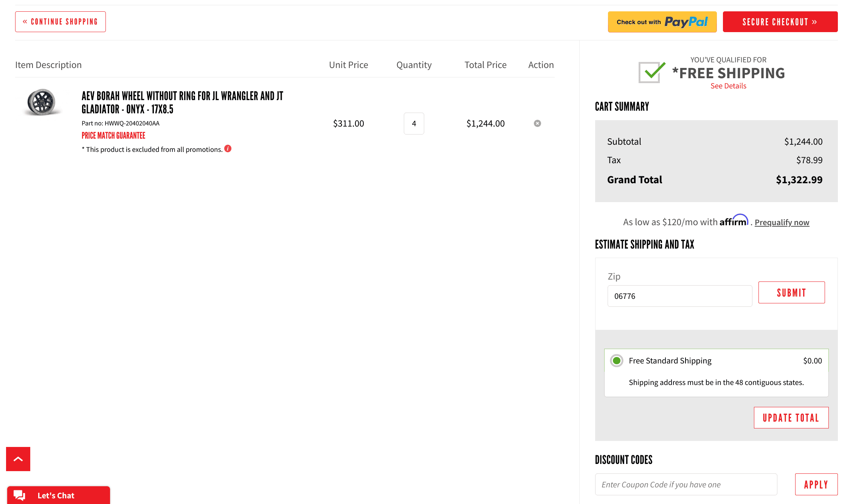Click the Discount Codes heading
The height and width of the screenshot is (504, 853).
click(x=624, y=460)
